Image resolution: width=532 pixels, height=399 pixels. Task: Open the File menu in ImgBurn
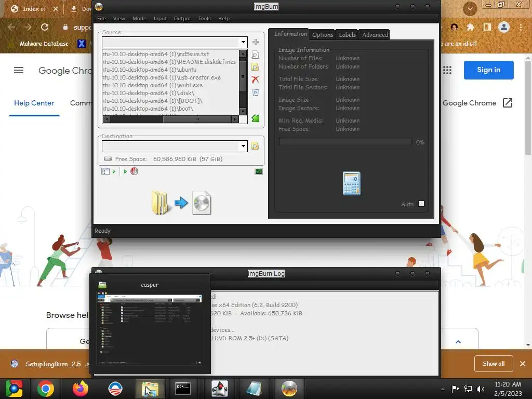coord(101,18)
